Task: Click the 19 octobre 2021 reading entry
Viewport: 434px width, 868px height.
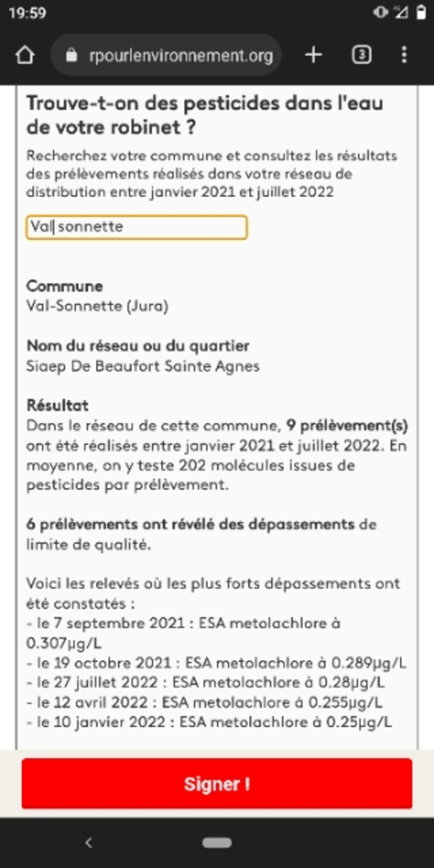Action: tap(217, 663)
